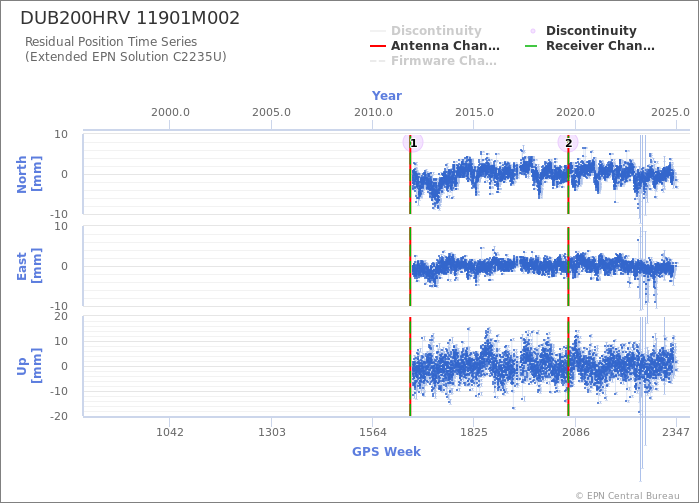Click the EPN Central Bureau credit
Image resolution: width=700 pixels, height=504 pixels.
pyautogui.click(x=628, y=496)
